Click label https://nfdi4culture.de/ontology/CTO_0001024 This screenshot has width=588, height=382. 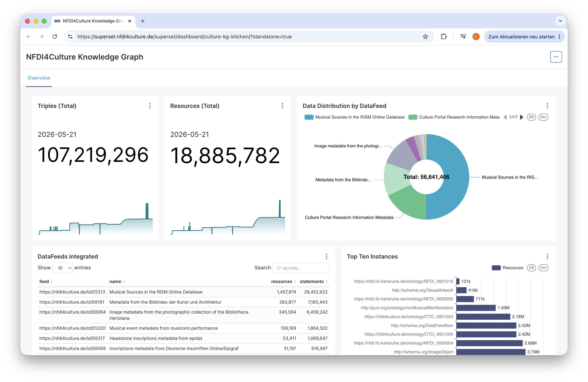[409, 316]
